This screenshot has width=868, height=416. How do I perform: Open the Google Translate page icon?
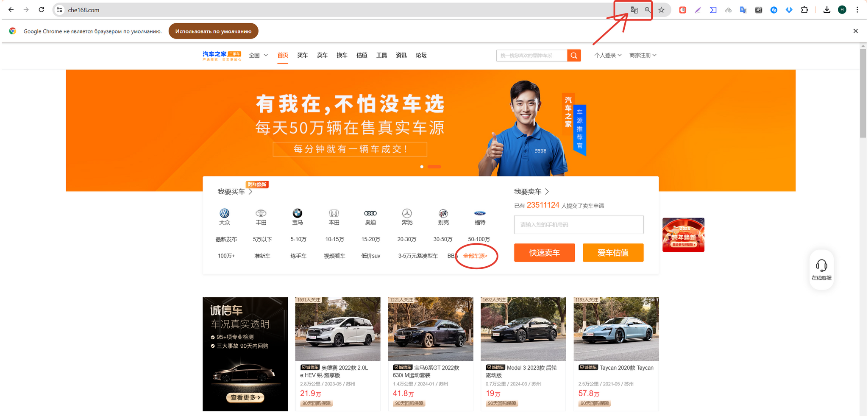(634, 10)
